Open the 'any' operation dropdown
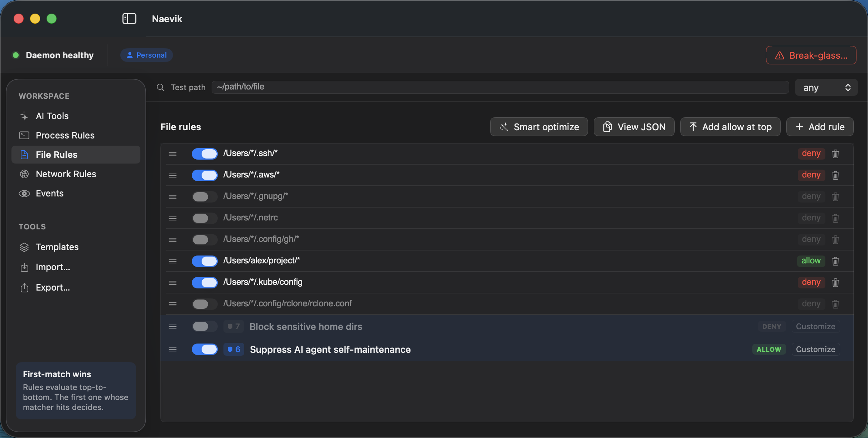868x438 pixels. pos(826,87)
